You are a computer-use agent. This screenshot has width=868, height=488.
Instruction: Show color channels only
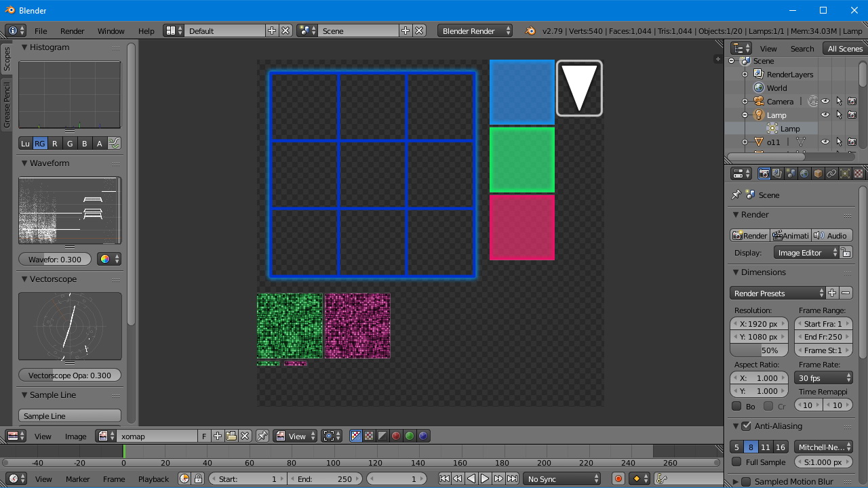click(x=369, y=436)
